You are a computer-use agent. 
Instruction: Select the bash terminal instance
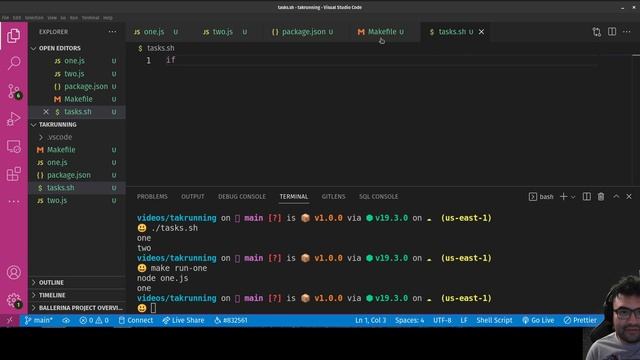click(541, 197)
